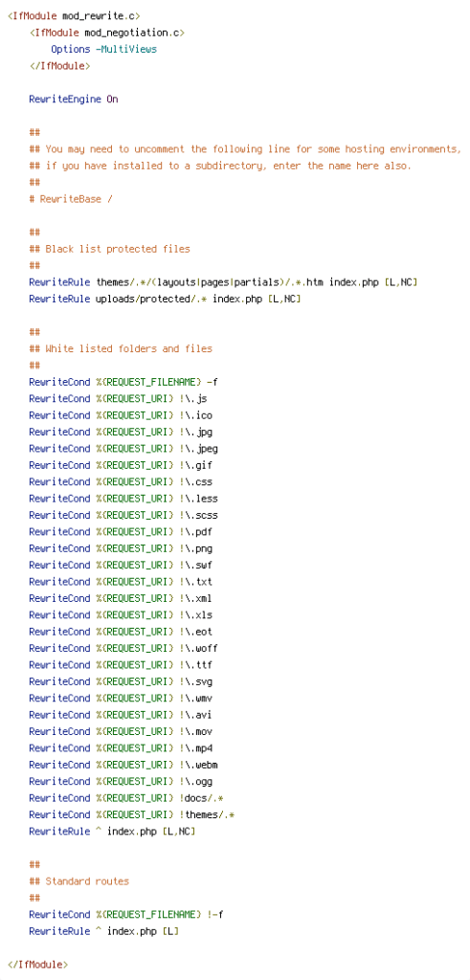Place cursor on the commented RewriteBase line
The height and width of the screenshot is (980, 470).
pyautogui.click(x=71, y=199)
